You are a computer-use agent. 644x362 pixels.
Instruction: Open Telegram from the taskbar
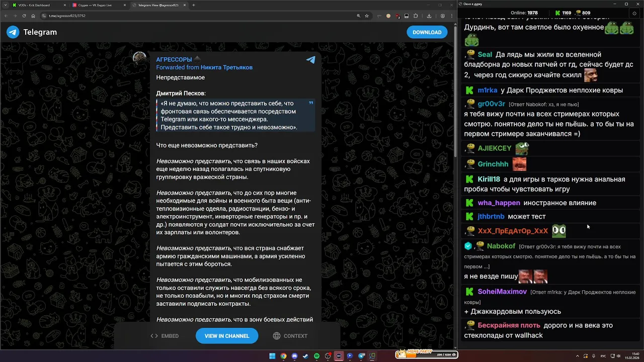[361, 356]
